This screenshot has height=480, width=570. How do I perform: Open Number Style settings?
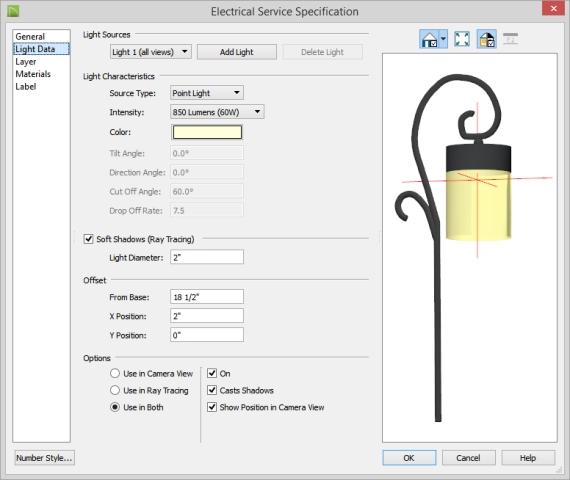click(44, 458)
